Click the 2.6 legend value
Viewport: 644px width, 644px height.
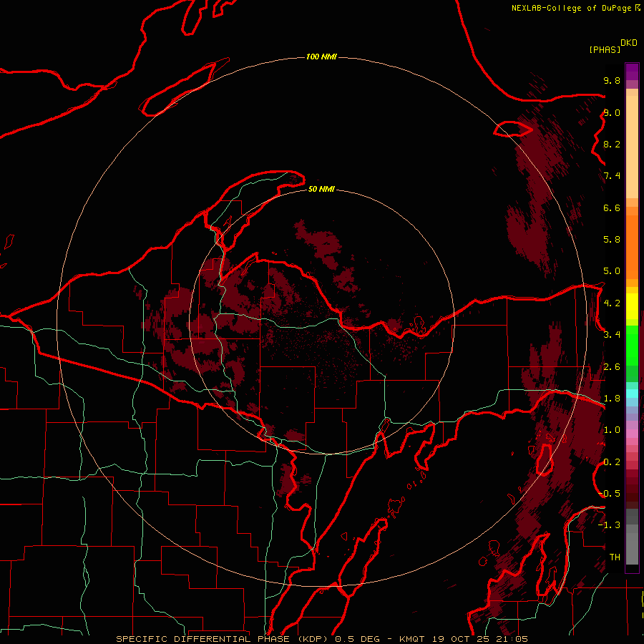(x=612, y=367)
